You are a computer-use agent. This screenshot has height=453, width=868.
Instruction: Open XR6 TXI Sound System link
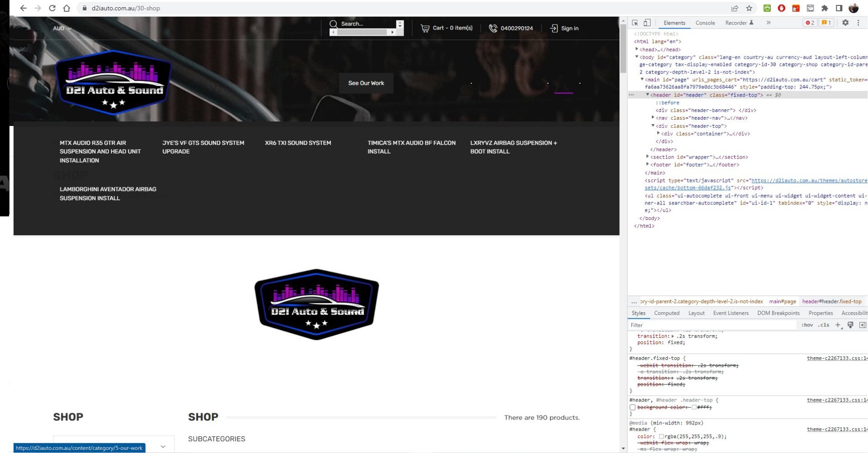298,143
